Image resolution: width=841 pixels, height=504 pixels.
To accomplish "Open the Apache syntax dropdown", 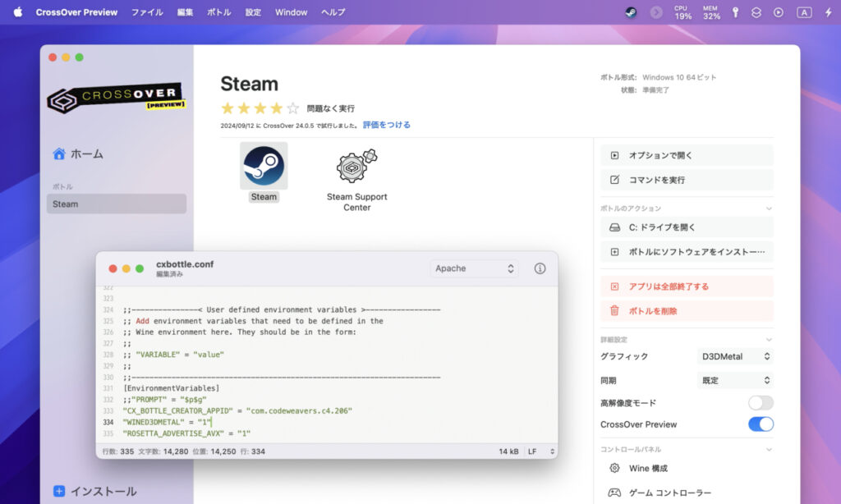I will (474, 268).
